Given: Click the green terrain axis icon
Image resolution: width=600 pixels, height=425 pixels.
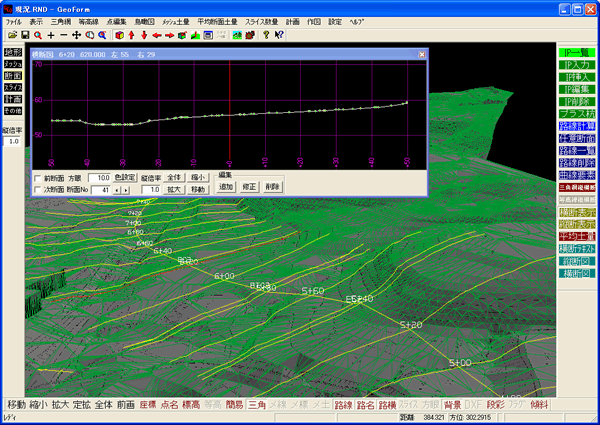Looking at the screenshot, I should click(195, 35).
